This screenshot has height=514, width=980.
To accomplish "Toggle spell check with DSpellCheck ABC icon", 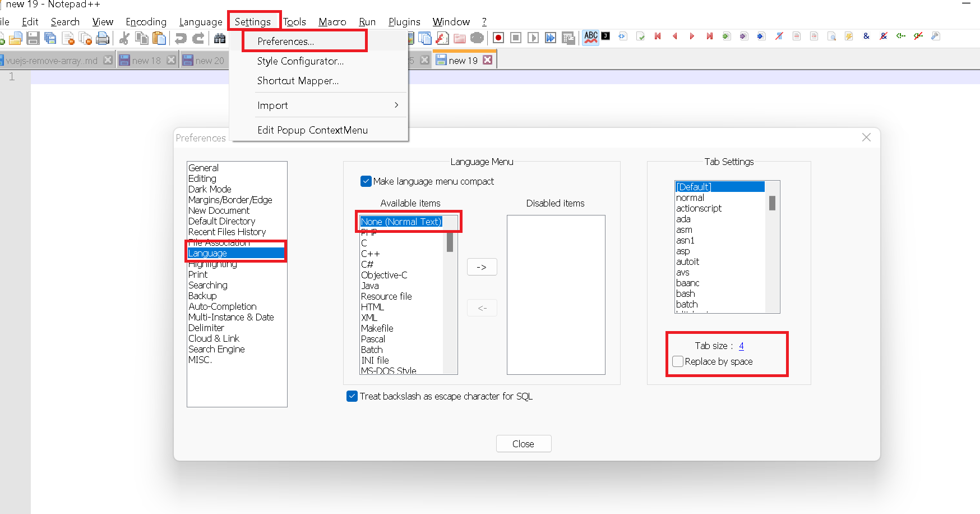I will click(590, 36).
